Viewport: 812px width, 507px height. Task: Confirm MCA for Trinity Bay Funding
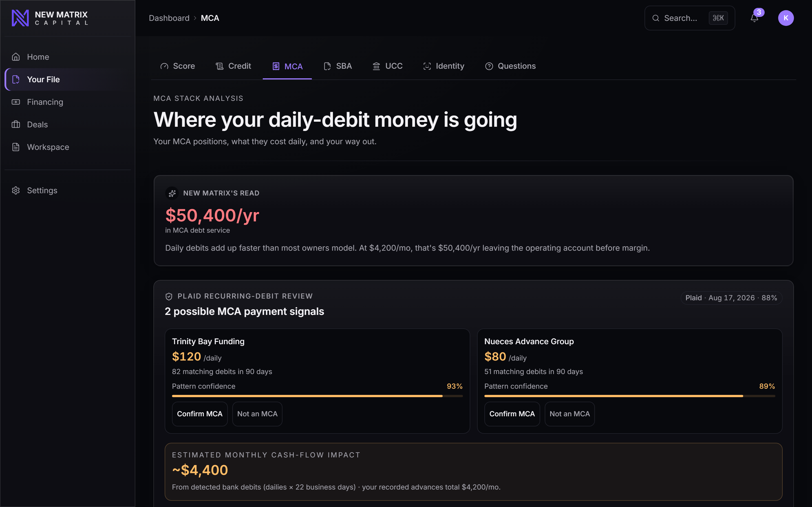[x=200, y=414]
